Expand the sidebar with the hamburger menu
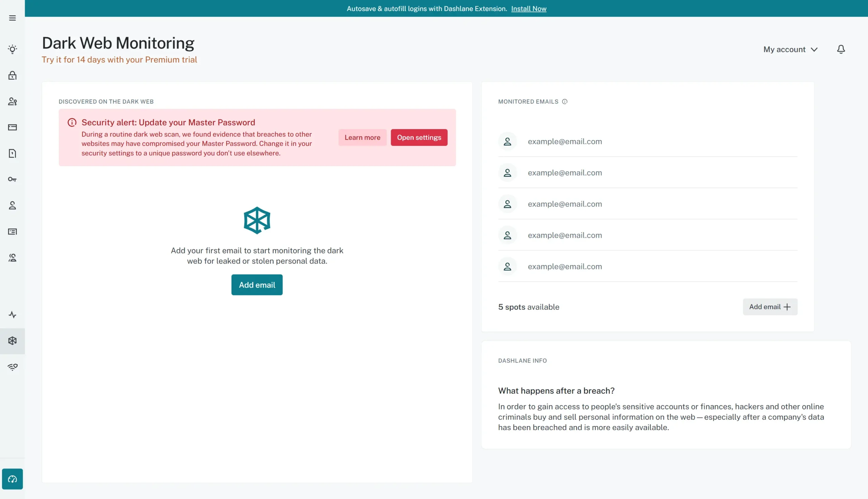Viewport: 868px width, 499px height. click(x=12, y=18)
